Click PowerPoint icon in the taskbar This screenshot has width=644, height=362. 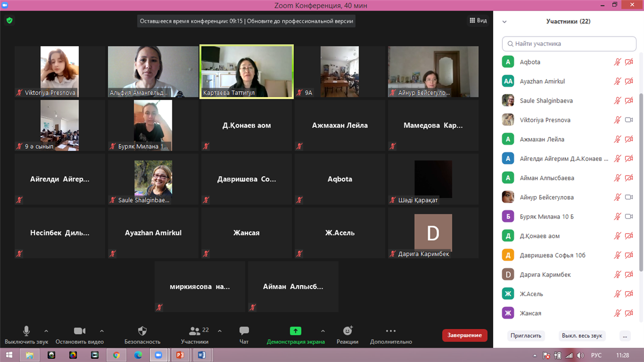click(180, 355)
